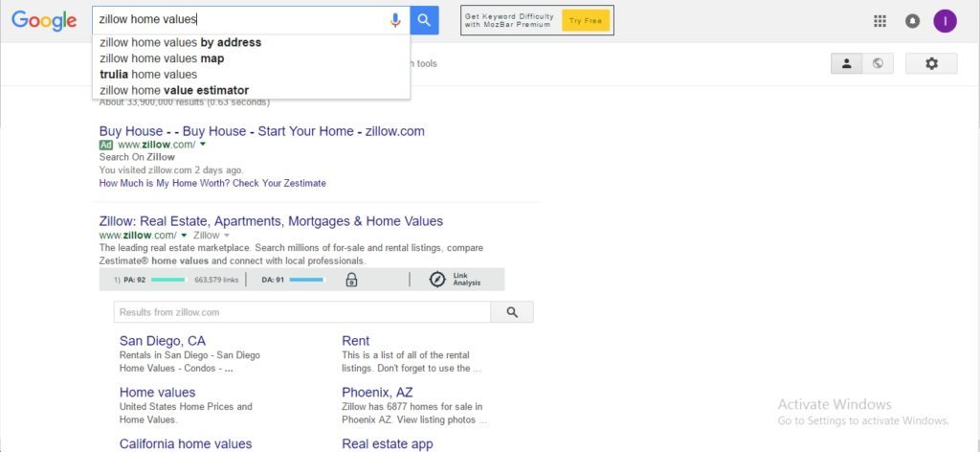Click the Try Free button

coord(586,21)
